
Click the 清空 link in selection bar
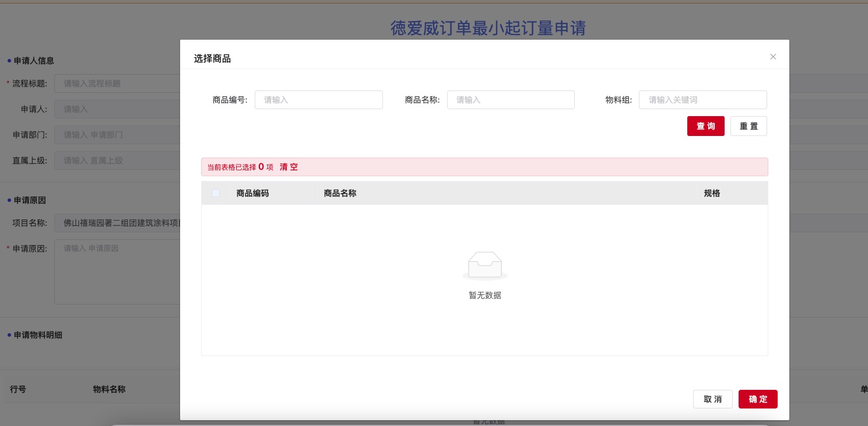pyautogui.click(x=289, y=167)
